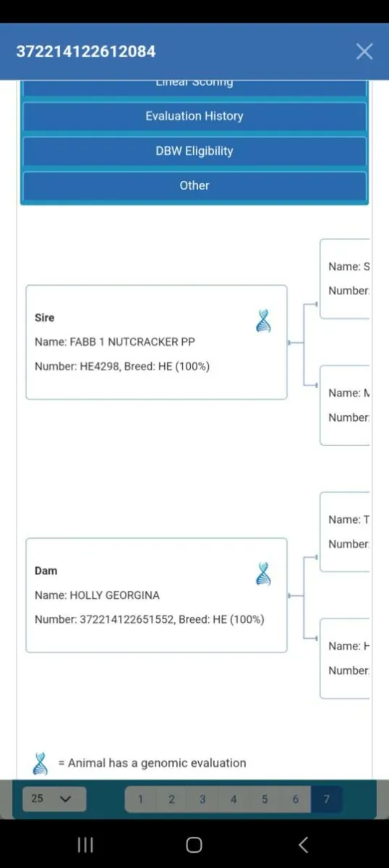
Task: Tap the Android back navigation arrow
Action: point(304,844)
